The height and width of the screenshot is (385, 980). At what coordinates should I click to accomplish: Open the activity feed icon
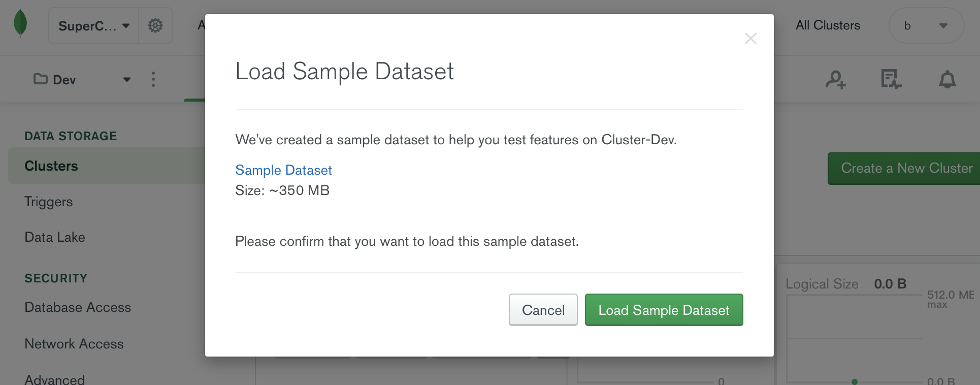(x=891, y=80)
